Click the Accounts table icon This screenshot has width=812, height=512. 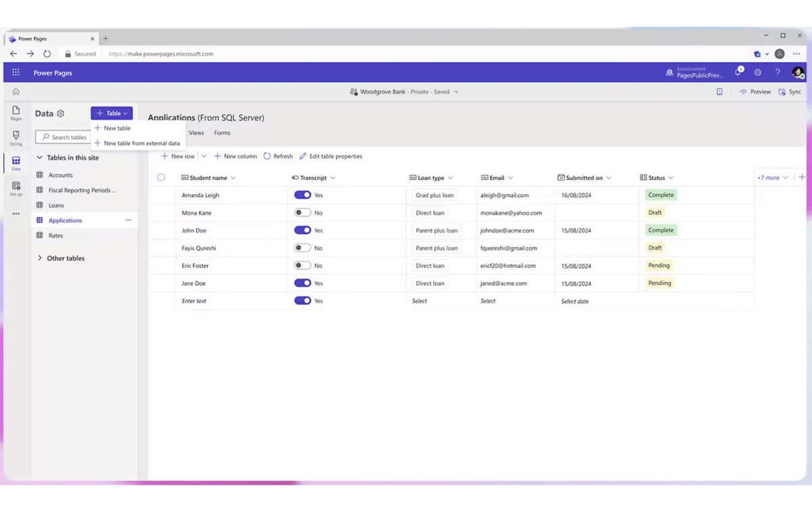[x=39, y=175]
